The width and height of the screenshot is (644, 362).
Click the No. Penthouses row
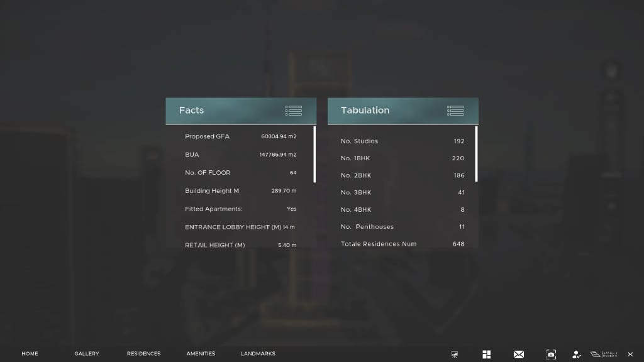402,227
